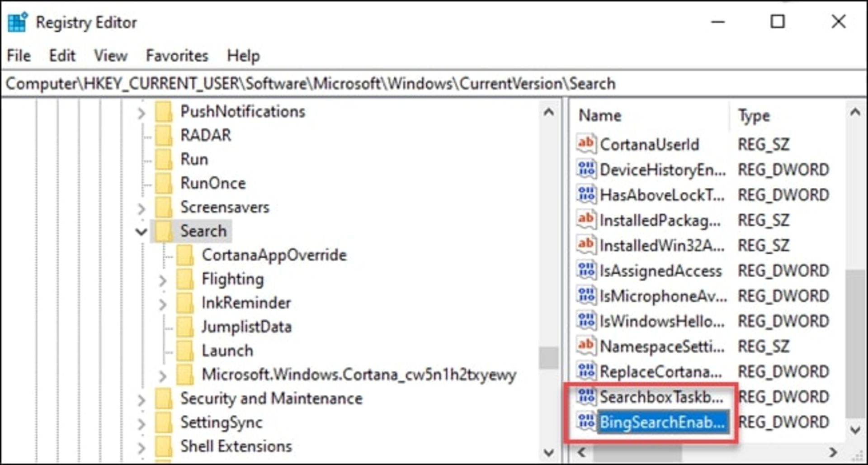Click the CortanaAppOverride folder icon
The height and width of the screenshot is (465, 868).
click(185, 255)
